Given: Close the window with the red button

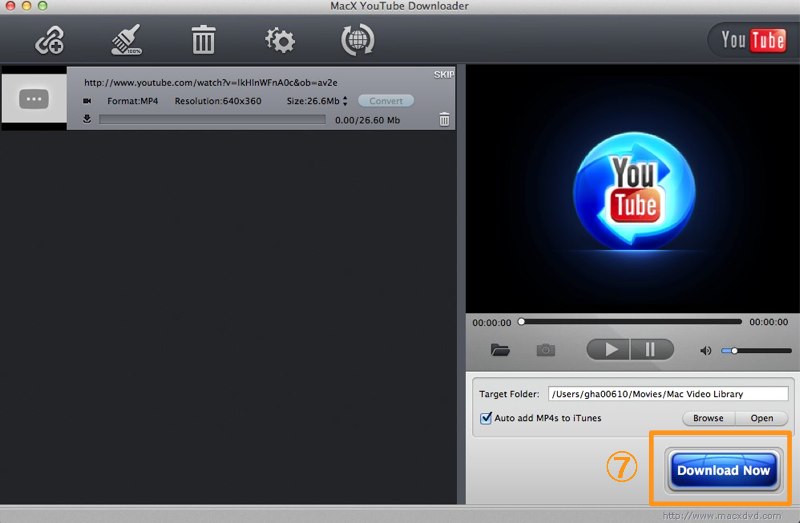Looking at the screenshot, I should [10, 6].
